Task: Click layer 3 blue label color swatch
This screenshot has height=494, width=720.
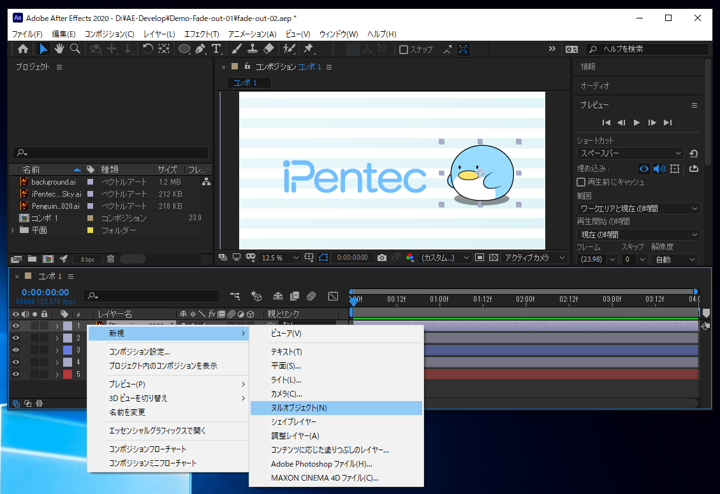Action: [x=68, y=350]
